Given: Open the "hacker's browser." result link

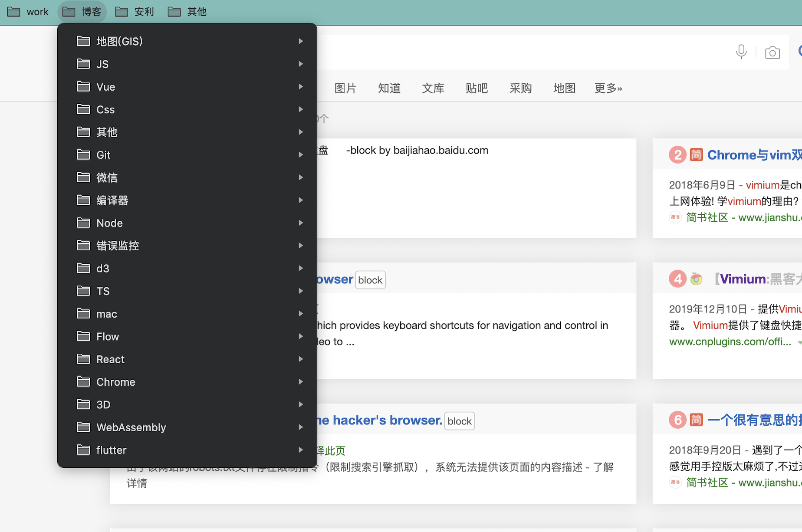Looking at the screenshot, I should click(x=380, y=420).
